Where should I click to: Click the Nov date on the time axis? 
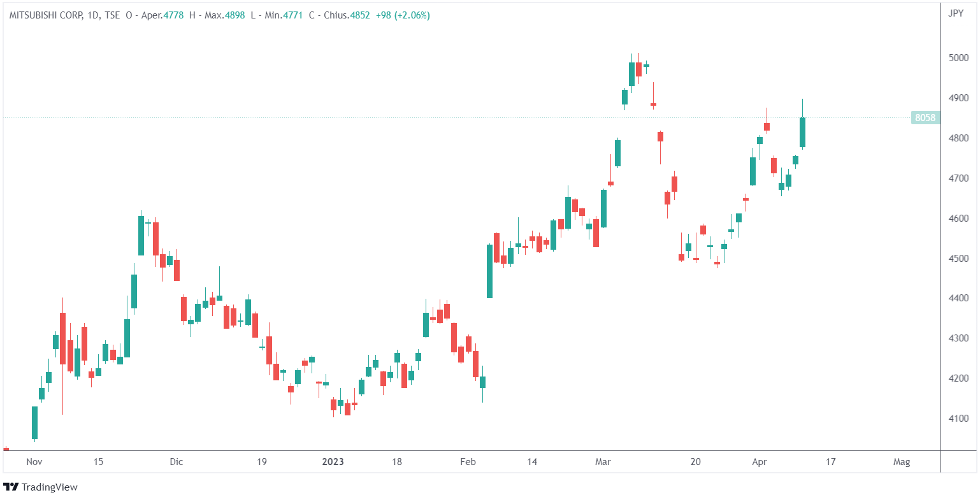(34, 462)
